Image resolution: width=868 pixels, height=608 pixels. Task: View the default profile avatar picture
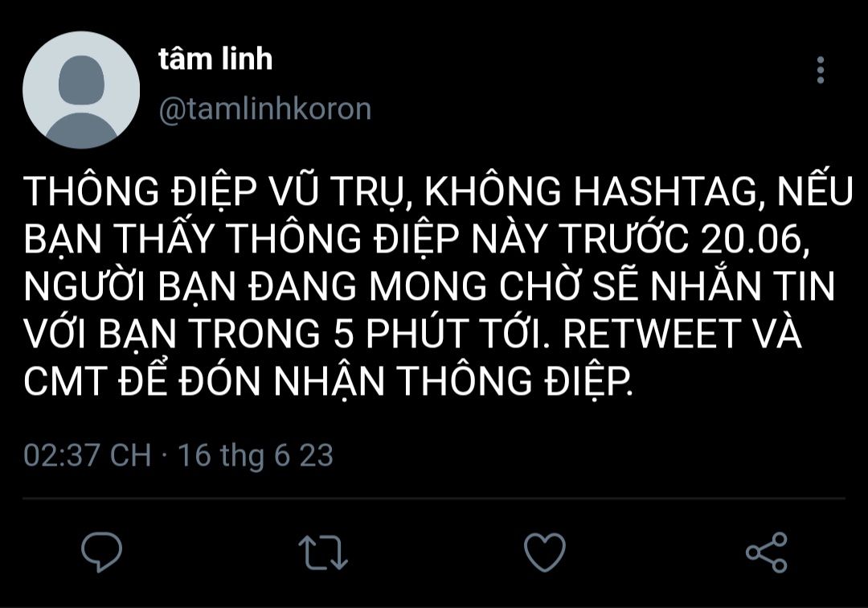[x=81, y=90]
